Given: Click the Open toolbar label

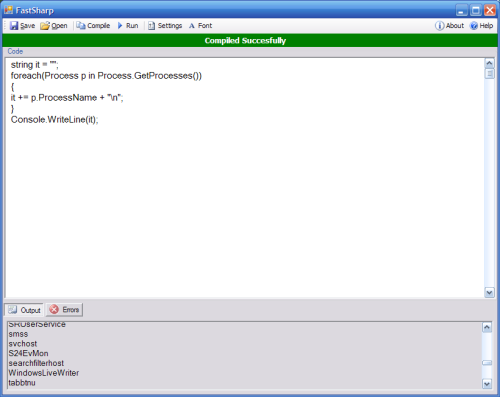Looking at the screenshot, I should point(59,26).
